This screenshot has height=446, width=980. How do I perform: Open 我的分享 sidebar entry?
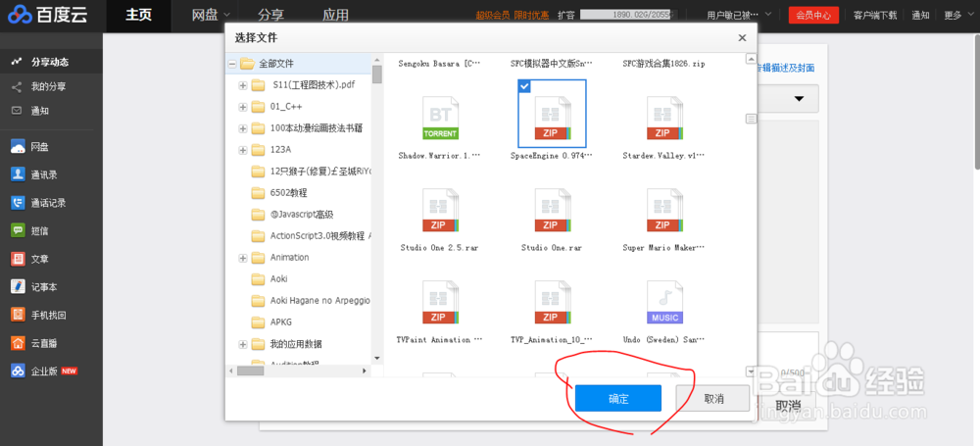49,86
